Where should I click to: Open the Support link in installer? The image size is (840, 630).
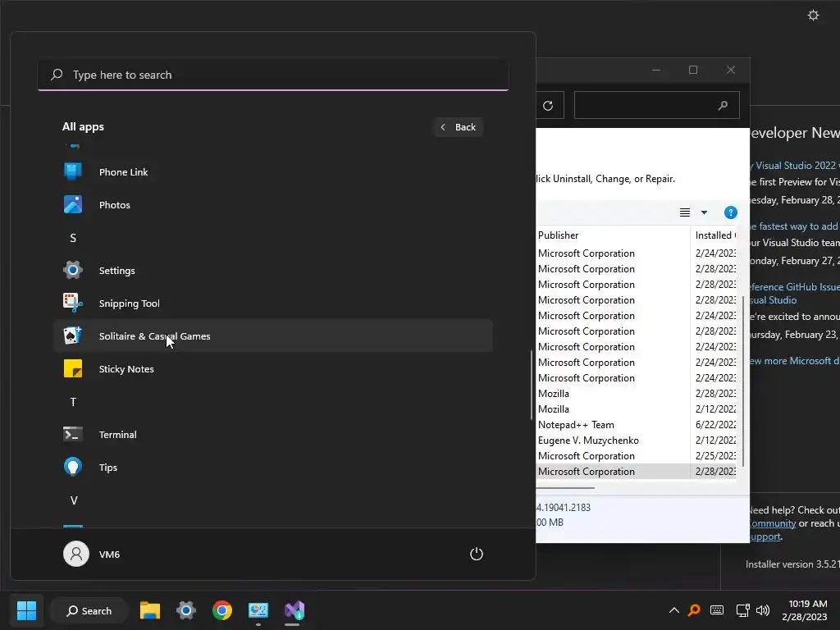point(765,536)
